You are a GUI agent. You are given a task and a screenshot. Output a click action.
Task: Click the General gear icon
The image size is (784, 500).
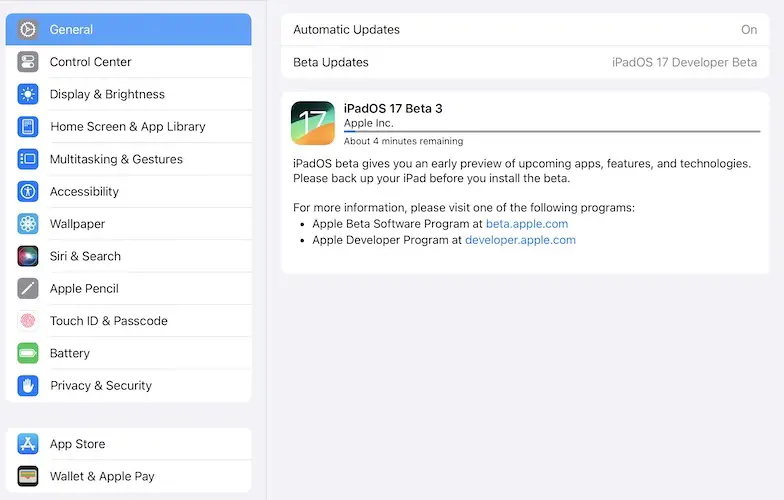point(28,30)
